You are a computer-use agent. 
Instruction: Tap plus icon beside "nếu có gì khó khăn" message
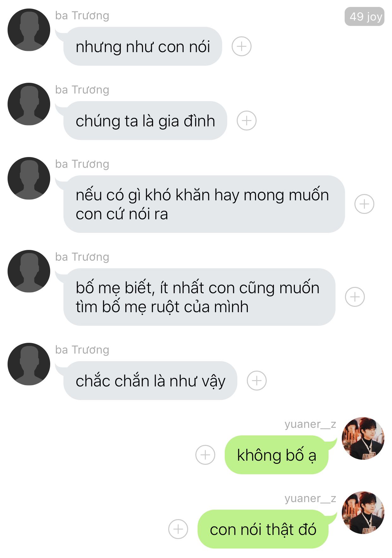(364, 204)
